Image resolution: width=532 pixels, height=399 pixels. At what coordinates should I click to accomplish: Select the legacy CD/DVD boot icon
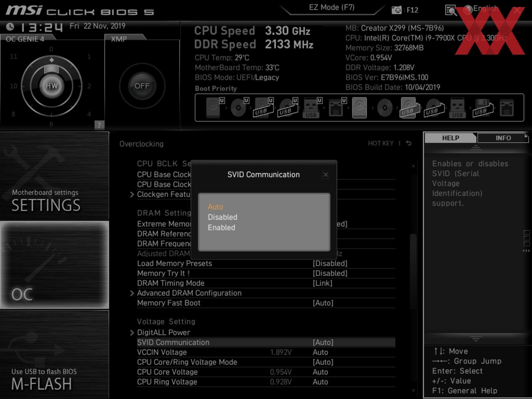(x=385, y=108)
